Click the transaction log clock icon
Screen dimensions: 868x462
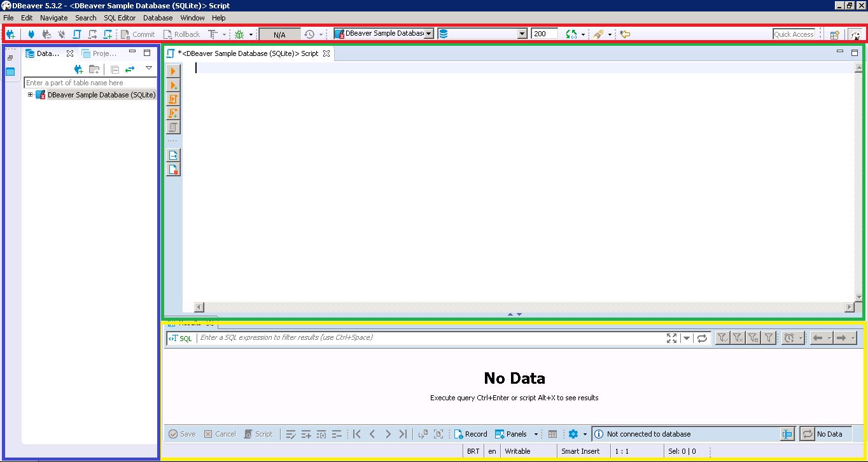click(x=309, y=34)
